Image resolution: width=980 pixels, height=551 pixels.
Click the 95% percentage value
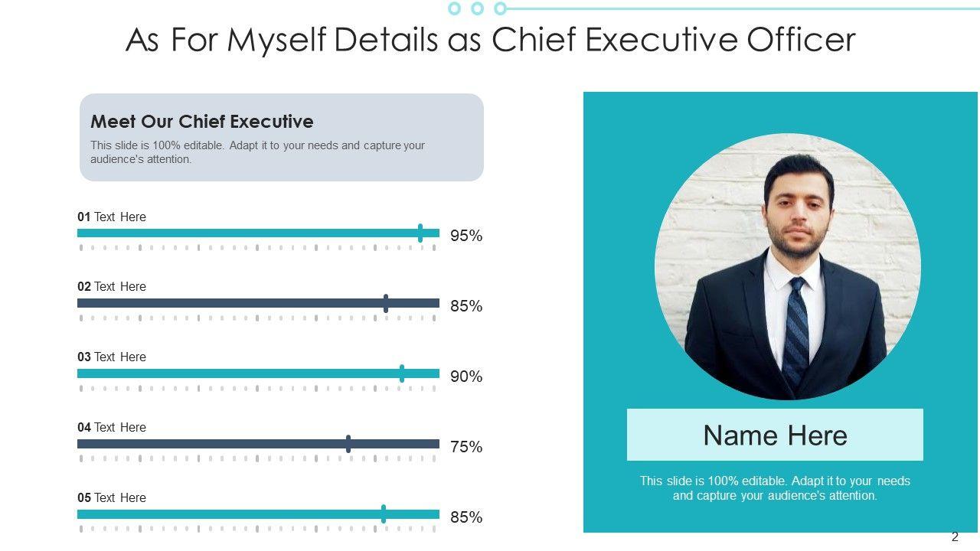tap(466, 236)
